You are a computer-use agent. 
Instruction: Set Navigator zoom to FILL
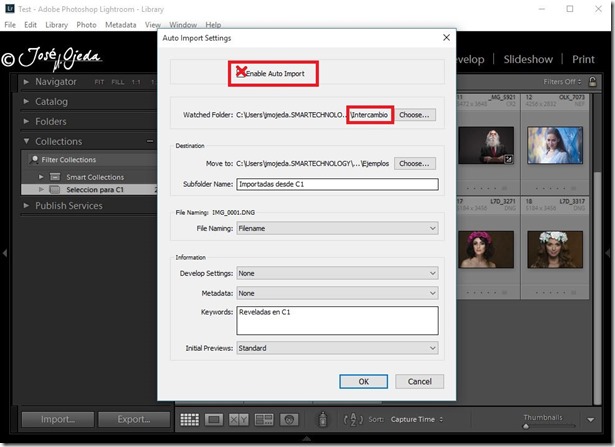[x=118, y=82]
